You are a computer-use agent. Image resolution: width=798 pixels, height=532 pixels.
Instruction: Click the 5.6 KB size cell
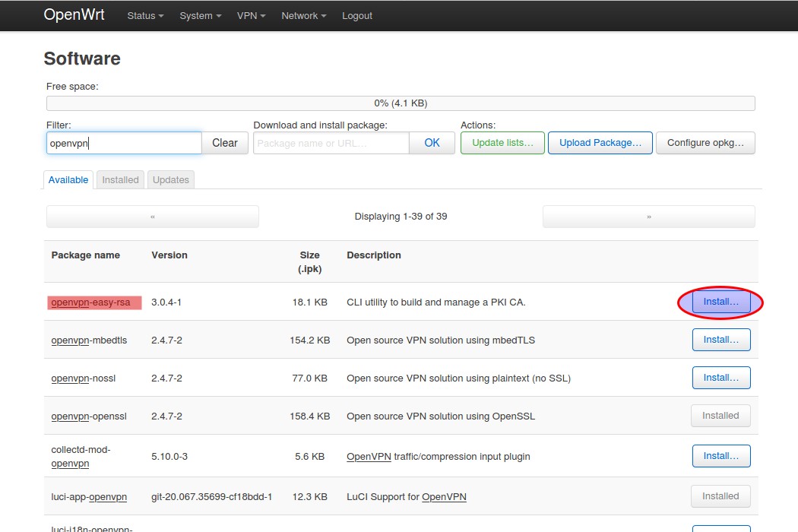(309, 457)
